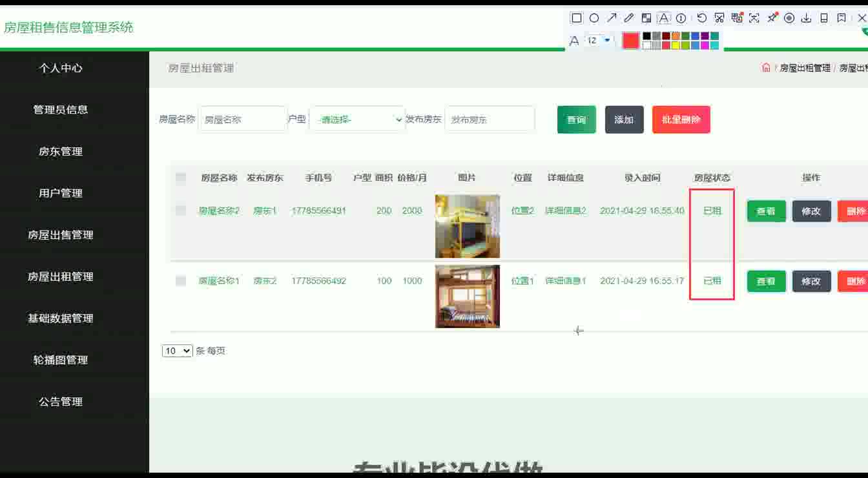The height and width of the screenshot is (478, 868).
Task: Click 查看 for the 房屋名称2 row
Action: [766, 211]
